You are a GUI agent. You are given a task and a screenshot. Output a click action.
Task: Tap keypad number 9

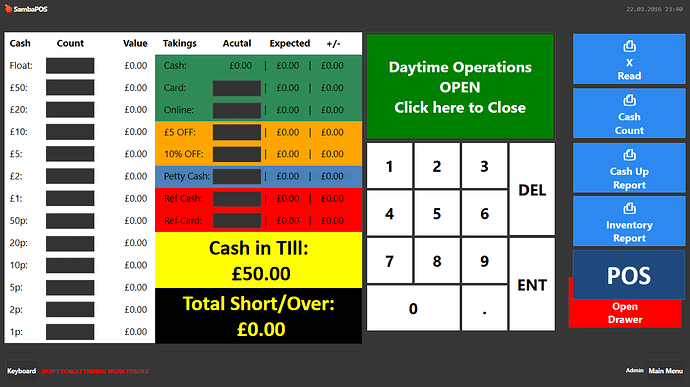[x=484, y=261]
